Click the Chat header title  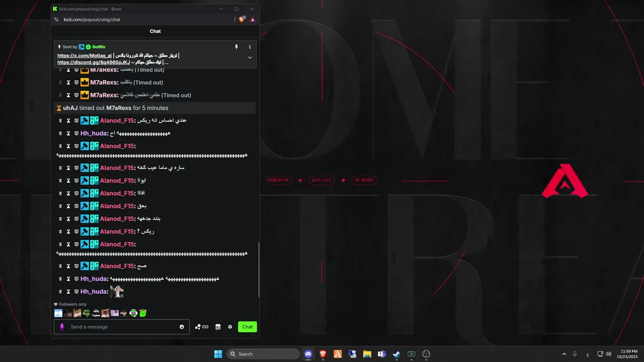tap(155, 31)
